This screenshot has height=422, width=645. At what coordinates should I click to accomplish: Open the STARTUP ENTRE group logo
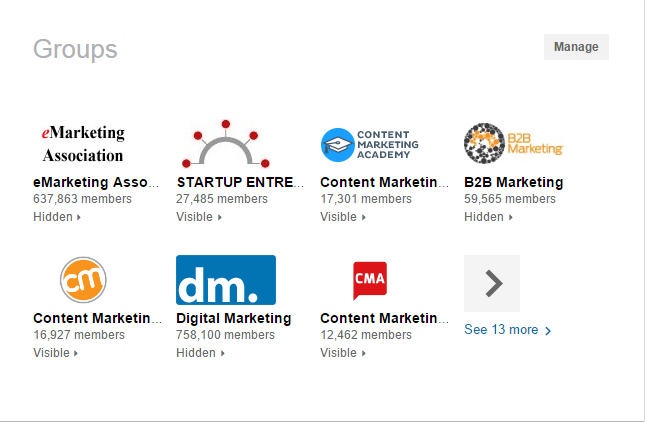(x=226, y=144)
